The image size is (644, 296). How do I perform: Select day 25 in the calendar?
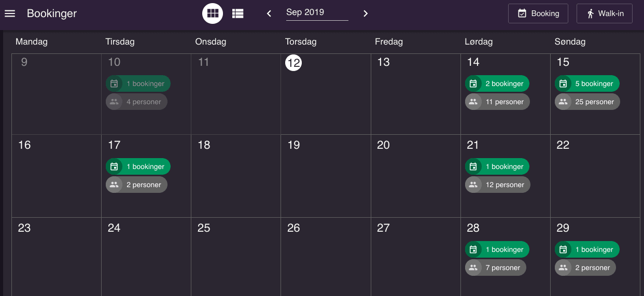click(204, 228)
